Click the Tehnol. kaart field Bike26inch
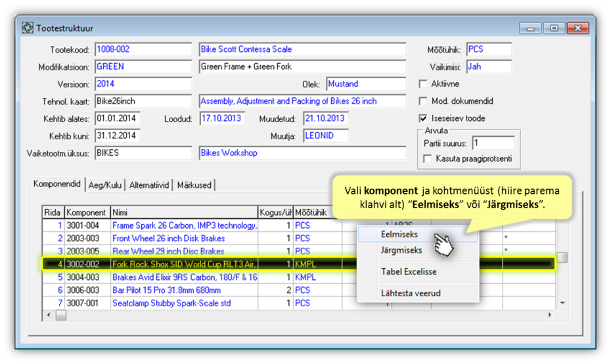This screenshot has width=611, height=364. [x=143, y=101]
